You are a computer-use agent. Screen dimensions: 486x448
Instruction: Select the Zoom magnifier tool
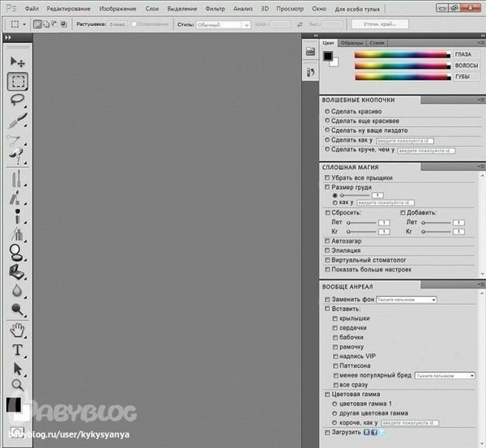click(17, 385)
